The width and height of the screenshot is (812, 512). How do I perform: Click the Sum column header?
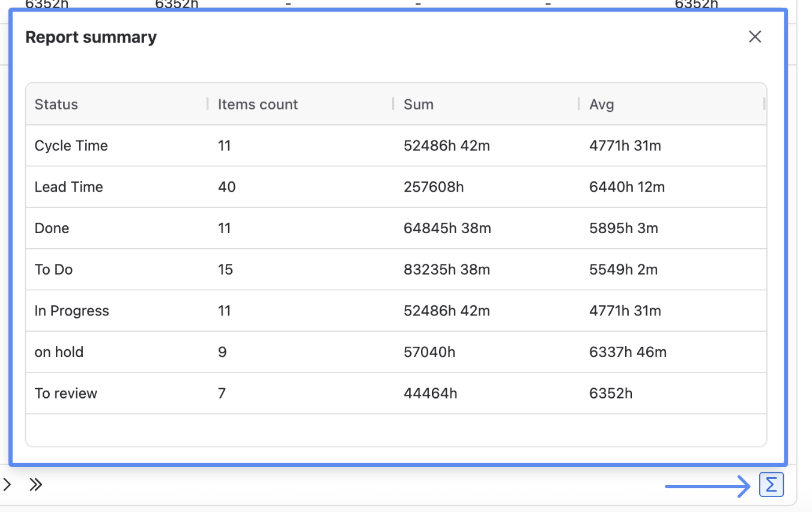[x=419, y=105]
